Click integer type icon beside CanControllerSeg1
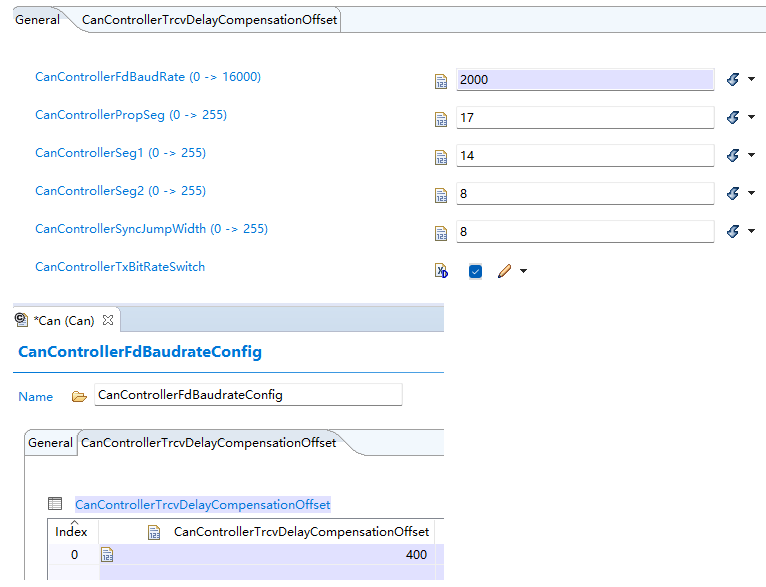766x587 pixels. pyautogui.click(x=441, y=157)
